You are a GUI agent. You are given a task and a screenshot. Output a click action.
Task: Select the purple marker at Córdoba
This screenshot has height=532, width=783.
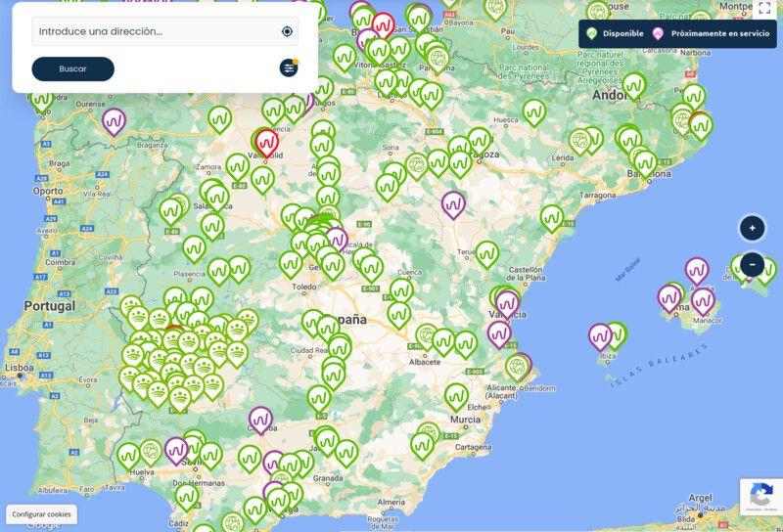(260, 421)
